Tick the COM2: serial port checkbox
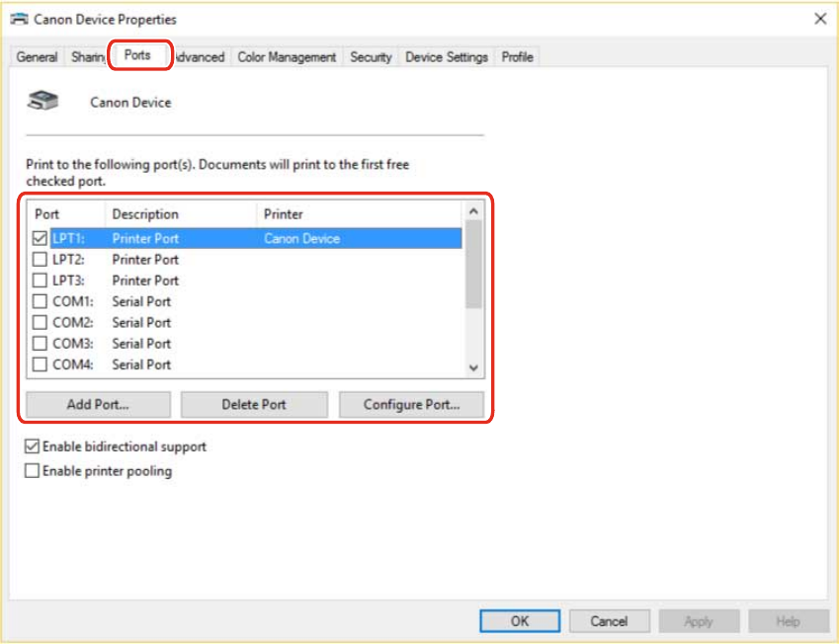 [40, 322]
